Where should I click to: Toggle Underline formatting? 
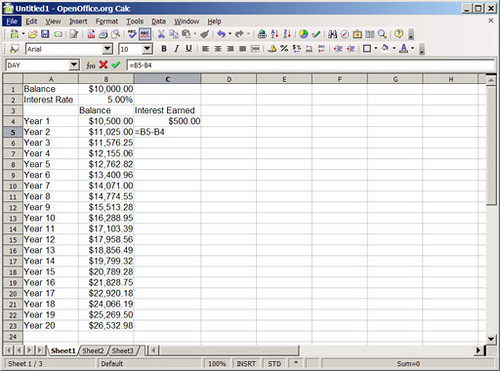click(189, 49)
